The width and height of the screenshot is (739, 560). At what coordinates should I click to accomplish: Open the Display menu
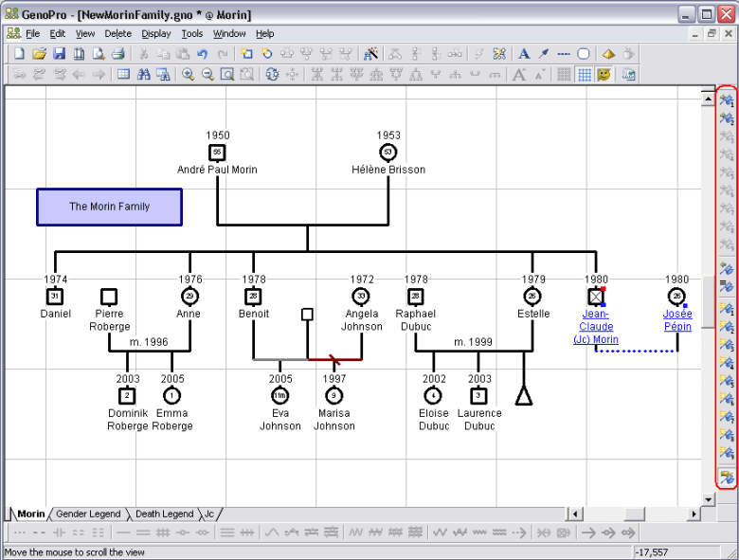[x=156, y=33]
